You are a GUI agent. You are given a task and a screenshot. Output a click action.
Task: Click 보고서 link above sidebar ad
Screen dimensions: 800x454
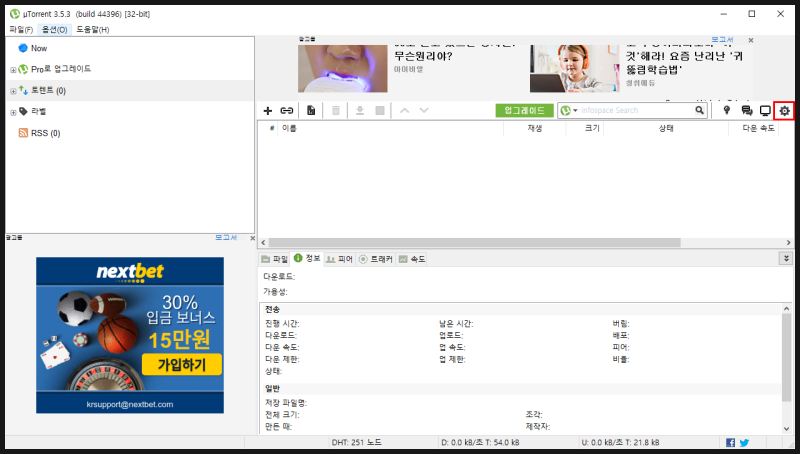point(226,238)
